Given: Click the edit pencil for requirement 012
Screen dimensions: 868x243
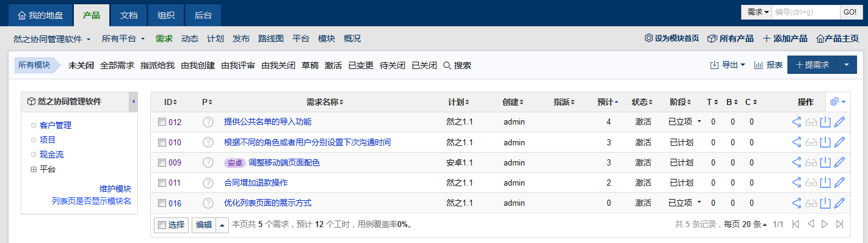Looking at the screenshot, I should tap(840, 122).
